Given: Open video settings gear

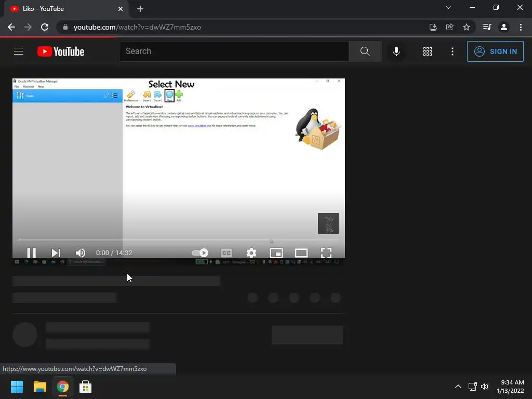Looking at the screenshot, I should point(251,253).
